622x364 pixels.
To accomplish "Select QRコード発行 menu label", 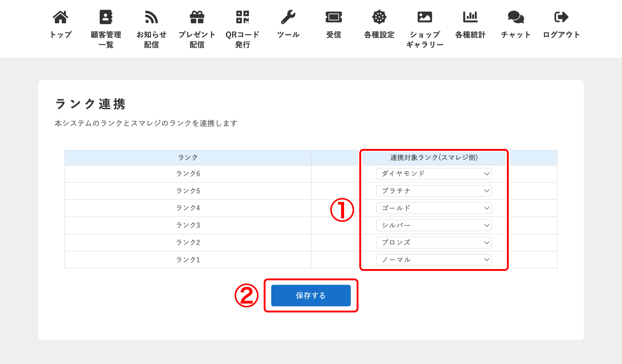I will (x=243, y=40).
